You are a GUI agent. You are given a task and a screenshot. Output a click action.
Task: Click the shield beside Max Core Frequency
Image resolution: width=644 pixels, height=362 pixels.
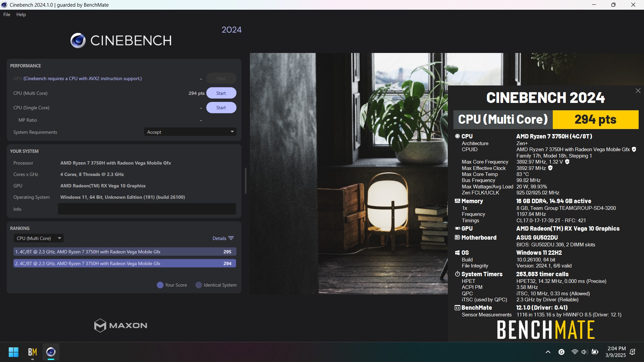567,162
